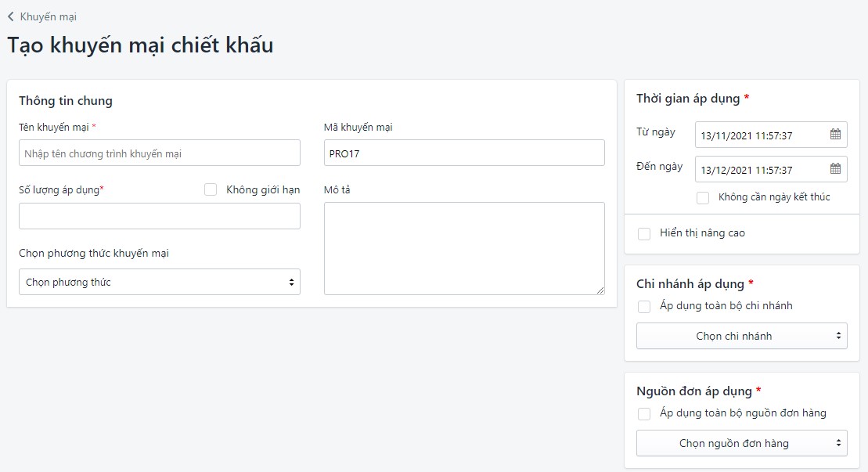Click the Số lượng áp dụng input box
Screen dimensions: 868x472
pyautogui.click(x=160, y=217)
